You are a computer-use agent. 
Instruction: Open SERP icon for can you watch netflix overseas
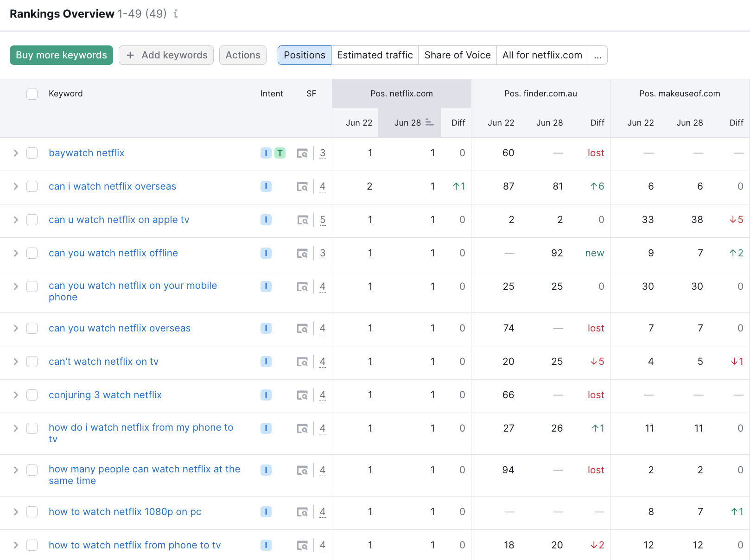(x=302, y=328)
